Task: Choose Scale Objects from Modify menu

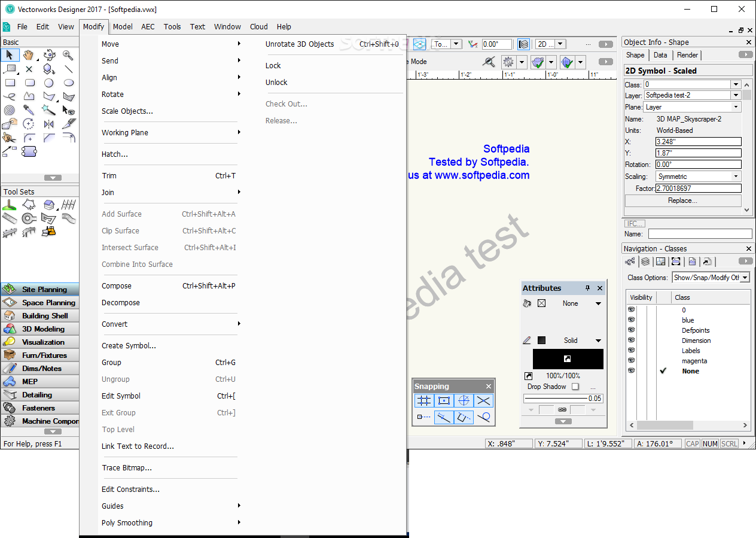Action: point(127,111)
